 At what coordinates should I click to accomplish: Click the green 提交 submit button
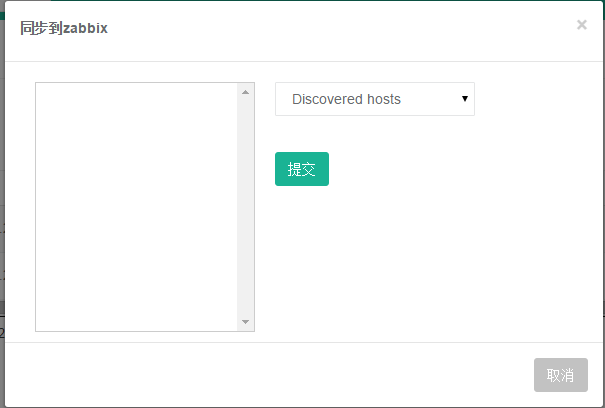coord(302,169)
